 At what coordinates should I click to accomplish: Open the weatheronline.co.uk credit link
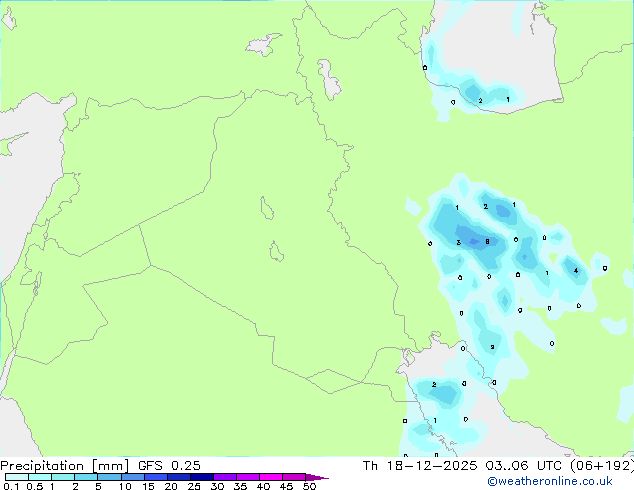pos(549,481)
